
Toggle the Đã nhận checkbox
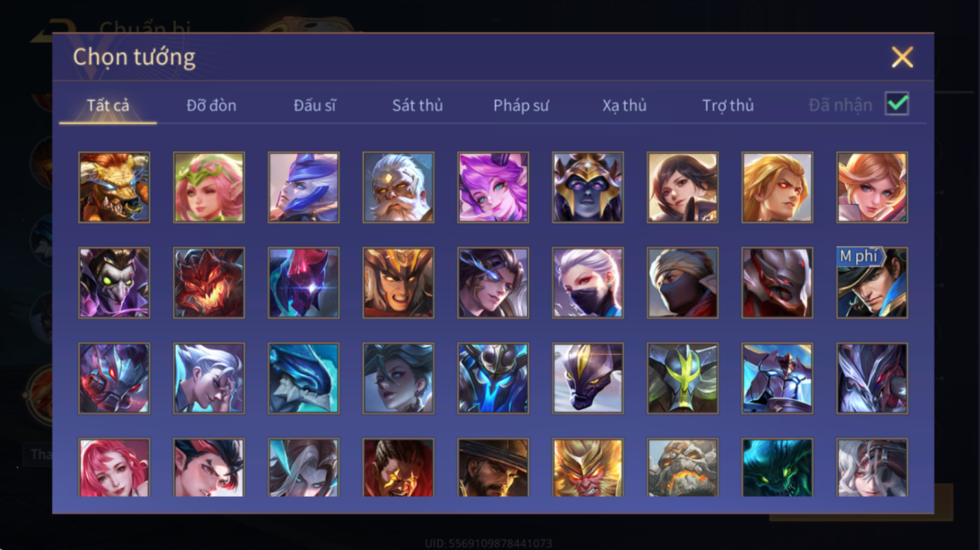897,104
